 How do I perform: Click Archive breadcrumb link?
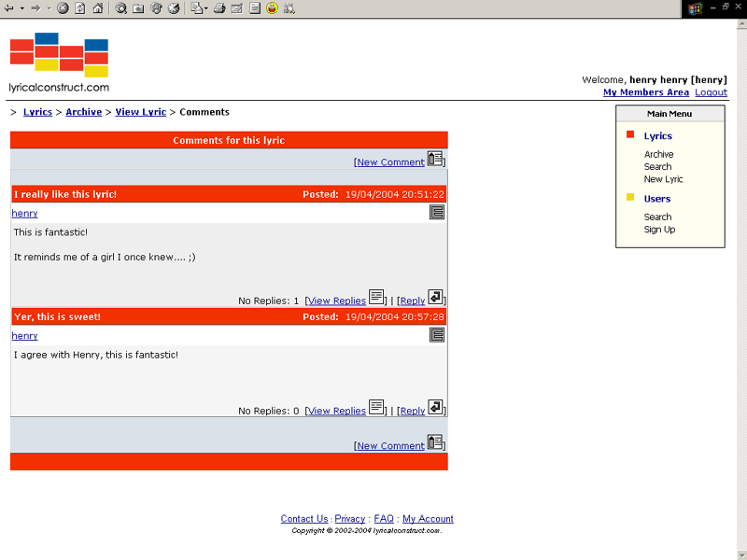pyautogui.click(x=84, y=112)
